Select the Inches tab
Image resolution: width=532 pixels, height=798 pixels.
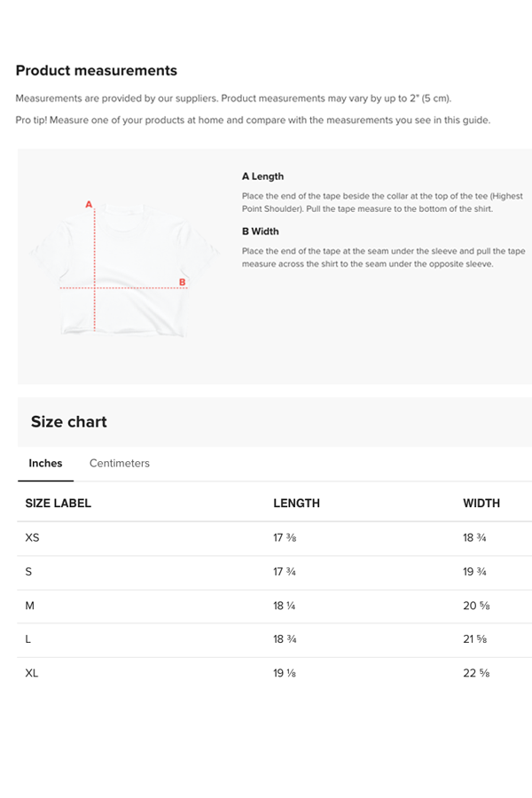(45, 463)
